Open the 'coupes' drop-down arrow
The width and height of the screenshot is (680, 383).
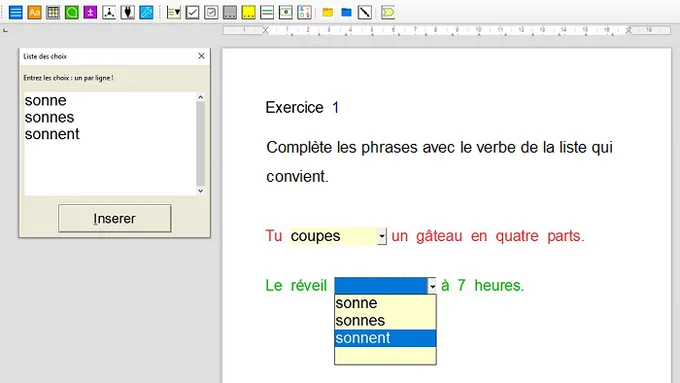pos(382,236)
